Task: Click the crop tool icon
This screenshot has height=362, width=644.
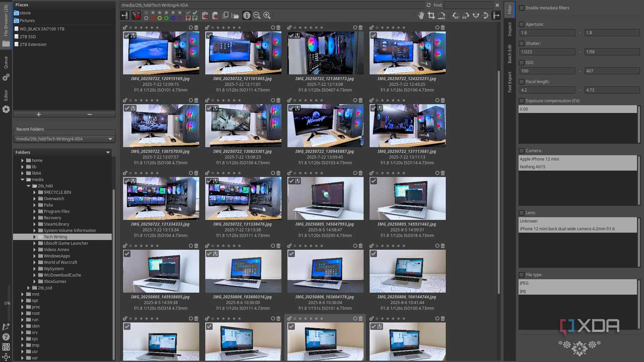Action: click(x=431, y=16)
